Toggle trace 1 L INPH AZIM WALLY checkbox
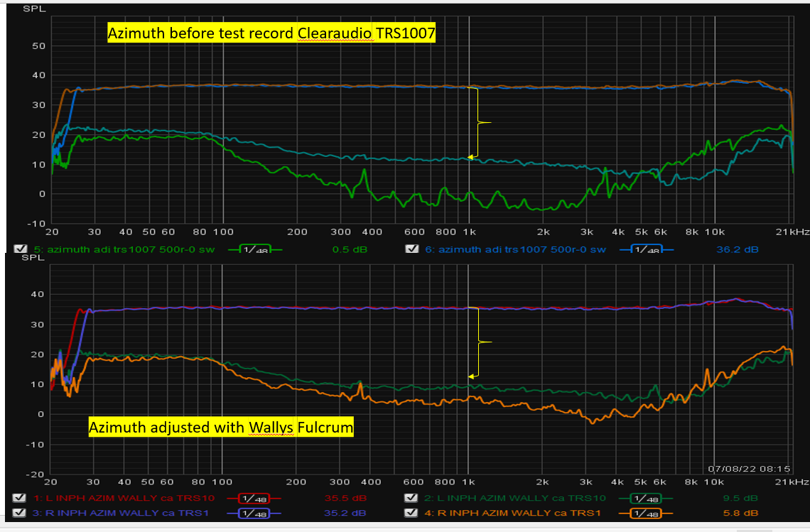 point(19,498)
